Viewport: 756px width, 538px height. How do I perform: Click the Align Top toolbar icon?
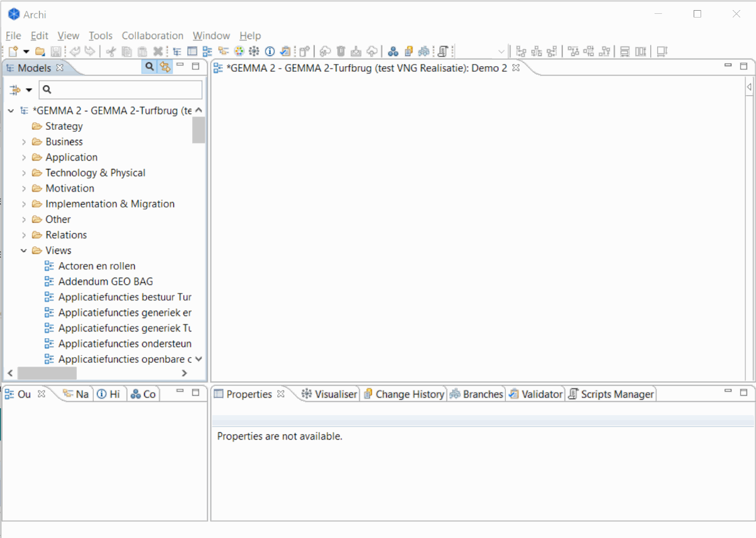573,51
